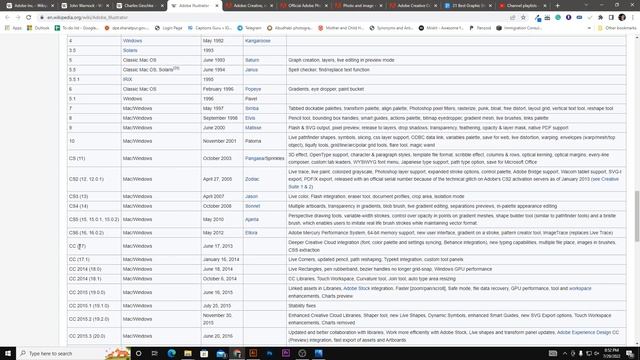Open Adobe Photoshop from the taskbar
The height and width of the screenshot is (360, 640).
pos(269,353)
